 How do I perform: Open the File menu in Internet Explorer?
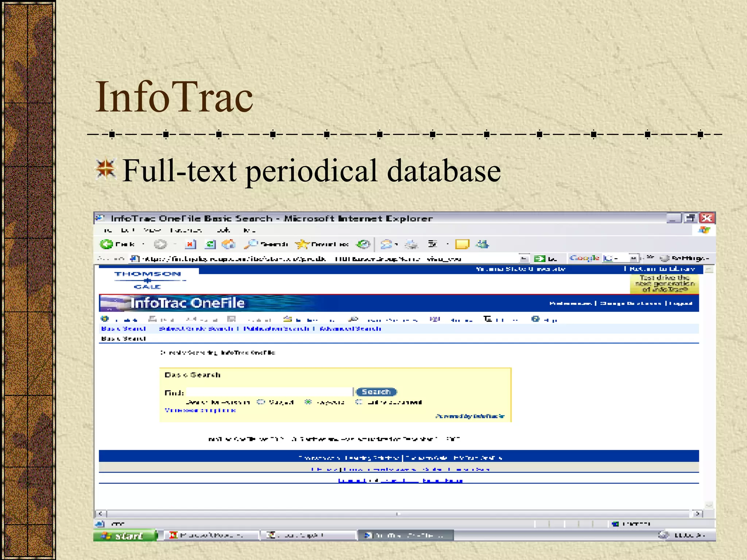pyautogui.click(x=108, y=230)
